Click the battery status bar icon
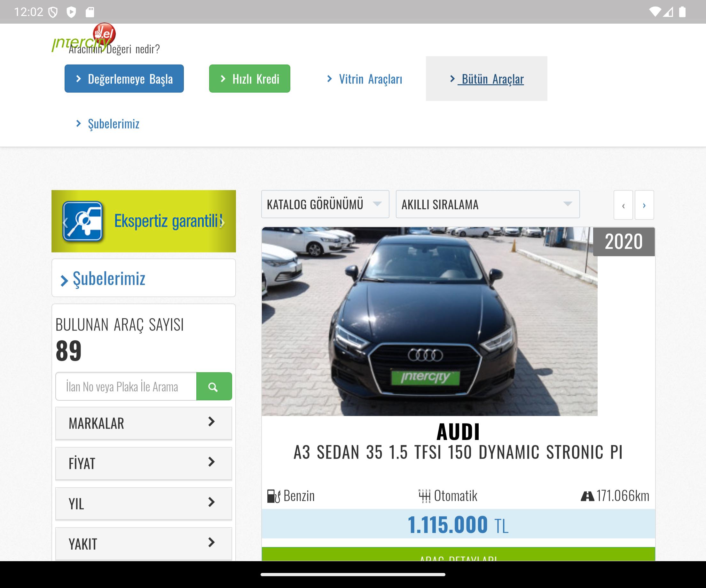This screenshot has width=706, height=588. [x=682, y=12]
